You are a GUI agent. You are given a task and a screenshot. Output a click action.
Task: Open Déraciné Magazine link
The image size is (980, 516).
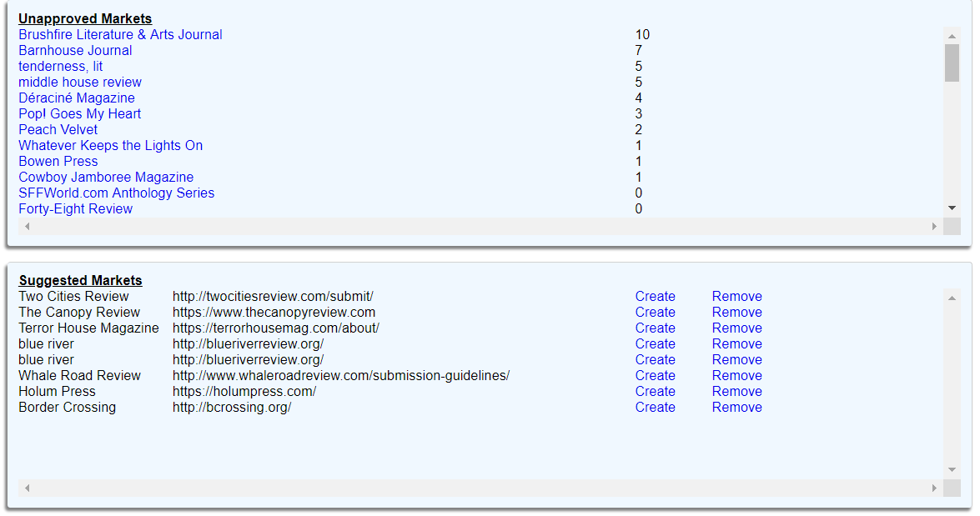[x=76, y=98]
